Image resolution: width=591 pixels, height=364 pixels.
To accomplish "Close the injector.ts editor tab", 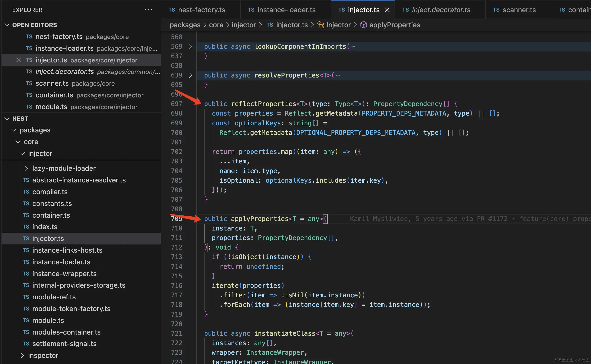I will [387, 10].
